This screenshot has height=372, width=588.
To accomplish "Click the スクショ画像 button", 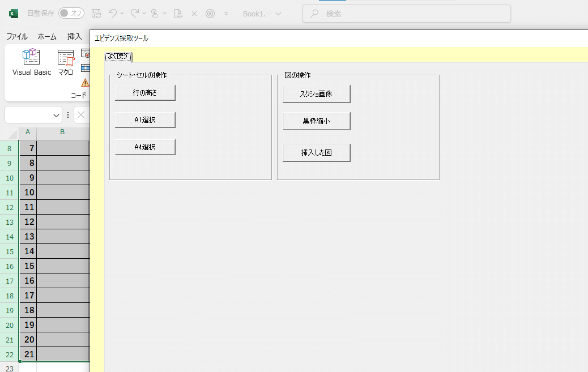I will point(317,94).
